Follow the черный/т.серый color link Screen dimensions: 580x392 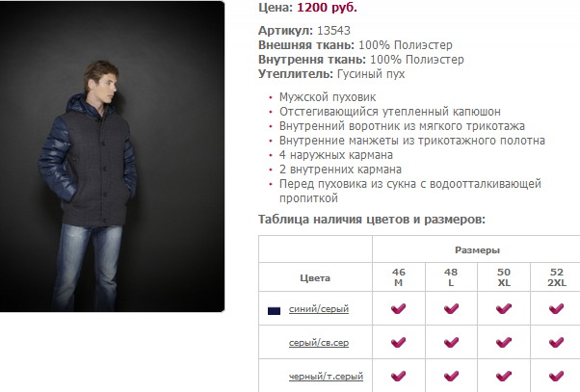[x=326, y=376]
